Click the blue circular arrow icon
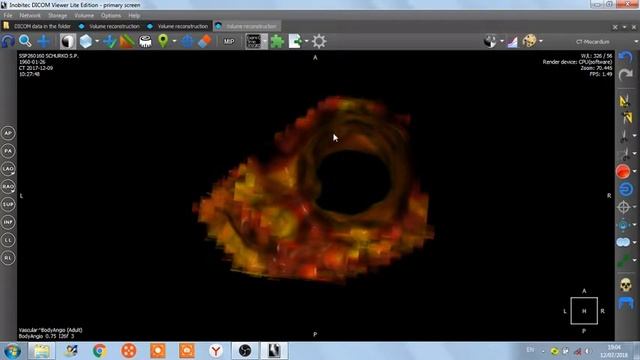 (626, 189)
